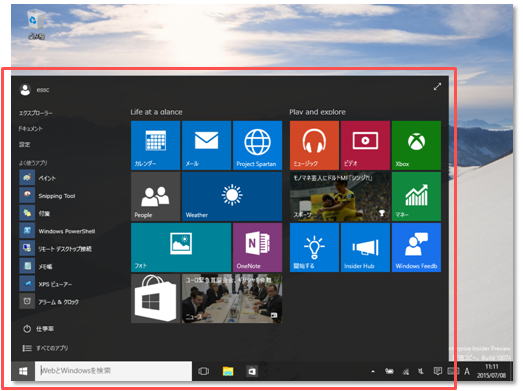Open the Weather tile
This screenshot has height=391, width=523.
(x=232, y=197)
